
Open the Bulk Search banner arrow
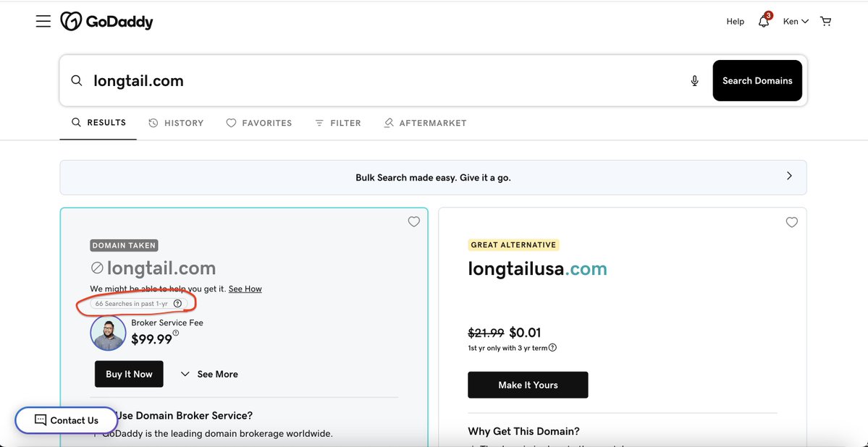[789, 176]
